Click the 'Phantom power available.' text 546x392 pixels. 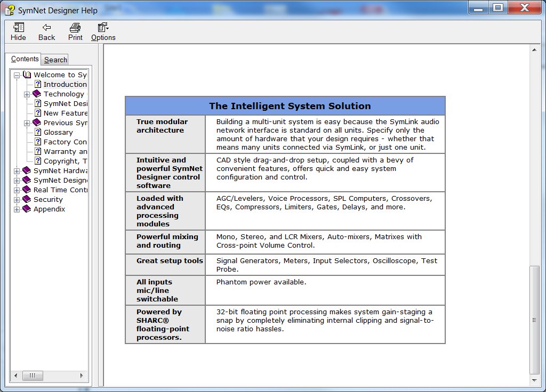261,282
